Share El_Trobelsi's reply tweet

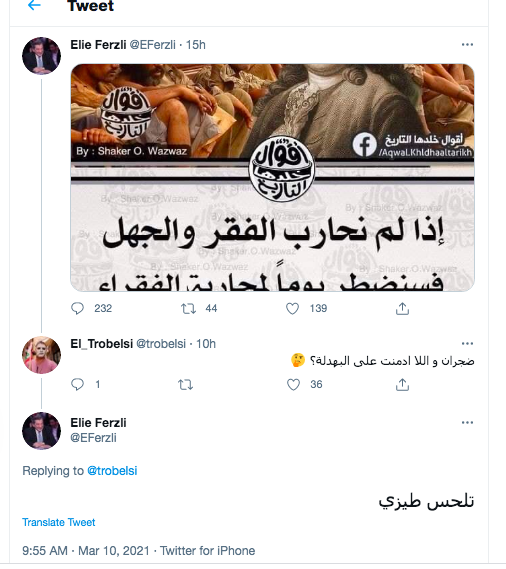coord(402,385)
